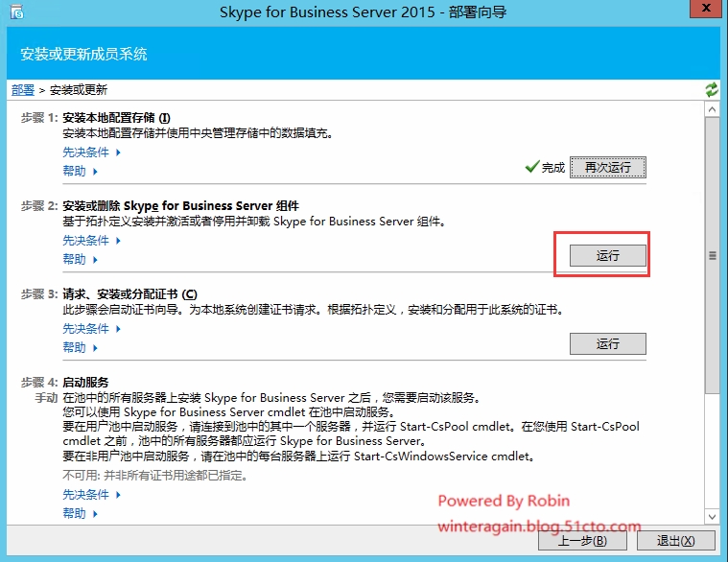Click the green refresh icon

click(712, 89)
